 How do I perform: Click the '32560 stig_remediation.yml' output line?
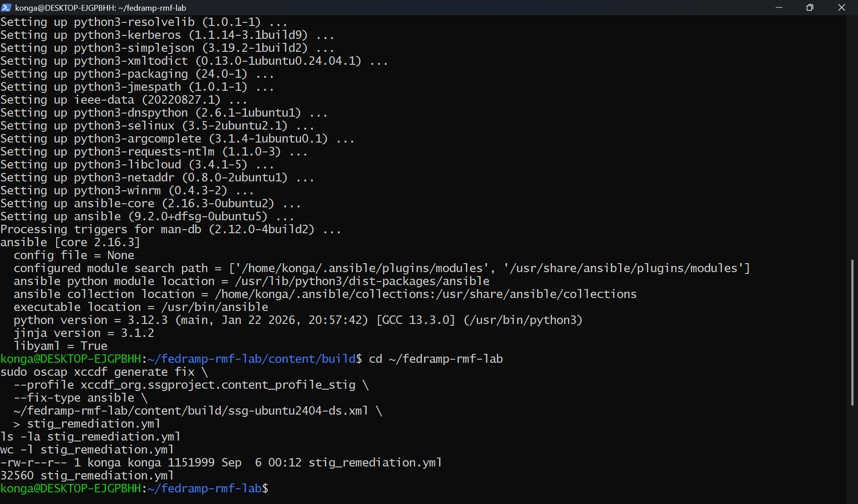pyautogui.click(x=87, y=475)
